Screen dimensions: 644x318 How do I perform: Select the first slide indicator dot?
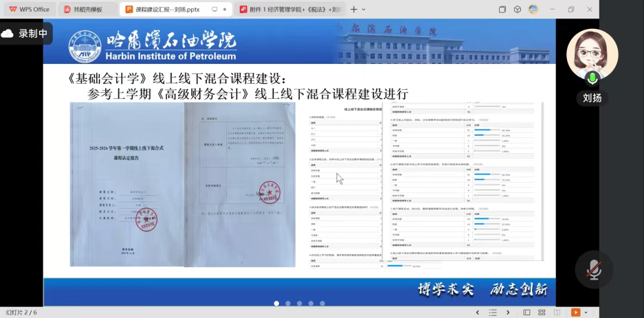click(x=276, y=303)
